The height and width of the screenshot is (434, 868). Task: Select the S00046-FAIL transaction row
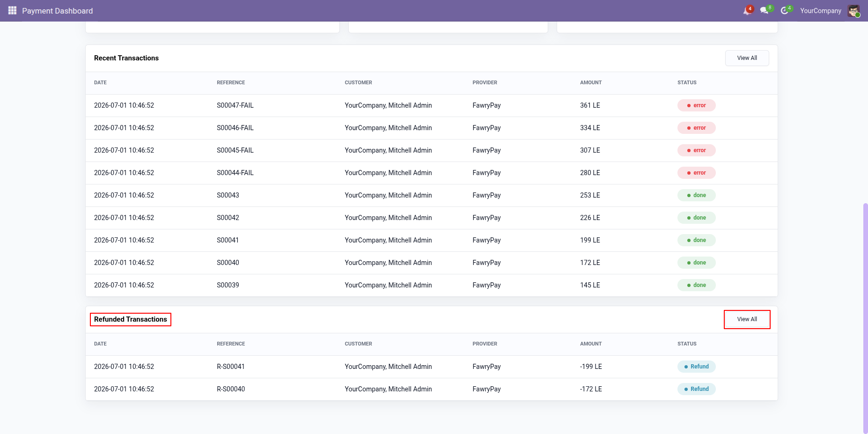(x=431, y=128)
